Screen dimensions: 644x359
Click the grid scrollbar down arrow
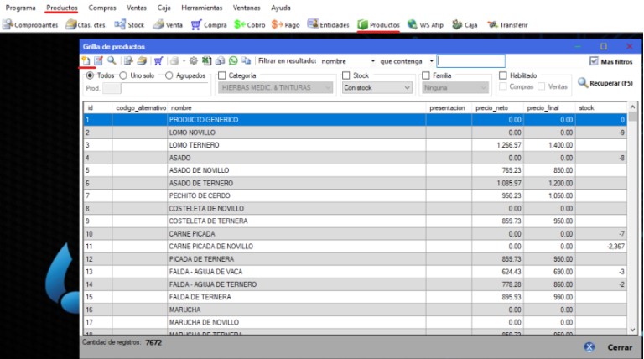click(632, 330)
